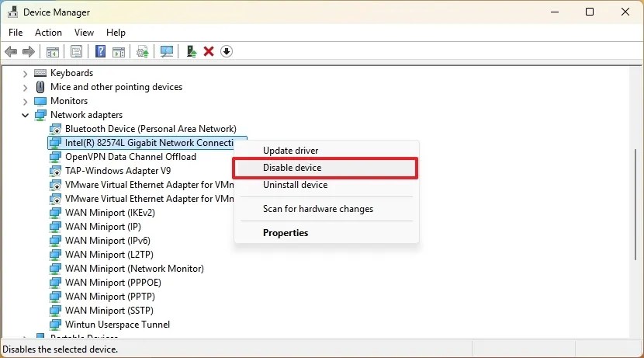The width and height of the screenshot is (644, 358).
Task: Minimize the Device Manager window
Action: click(555, 12)
